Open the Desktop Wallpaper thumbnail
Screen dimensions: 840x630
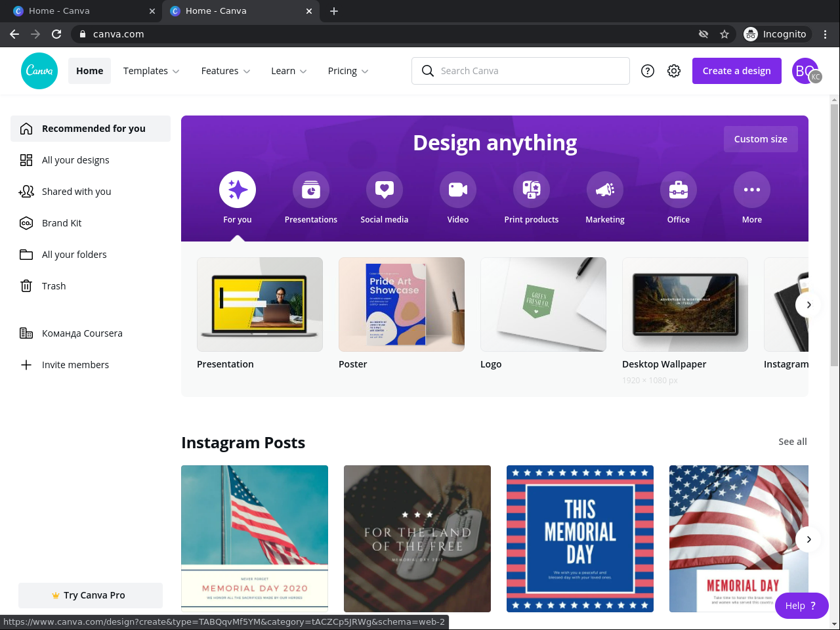click(685, 304)
